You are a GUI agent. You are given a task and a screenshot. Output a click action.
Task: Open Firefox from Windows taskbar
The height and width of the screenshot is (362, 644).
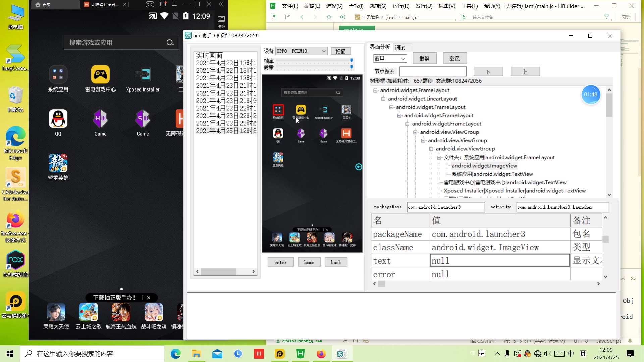pyautogui.click(x=321, y=354)
